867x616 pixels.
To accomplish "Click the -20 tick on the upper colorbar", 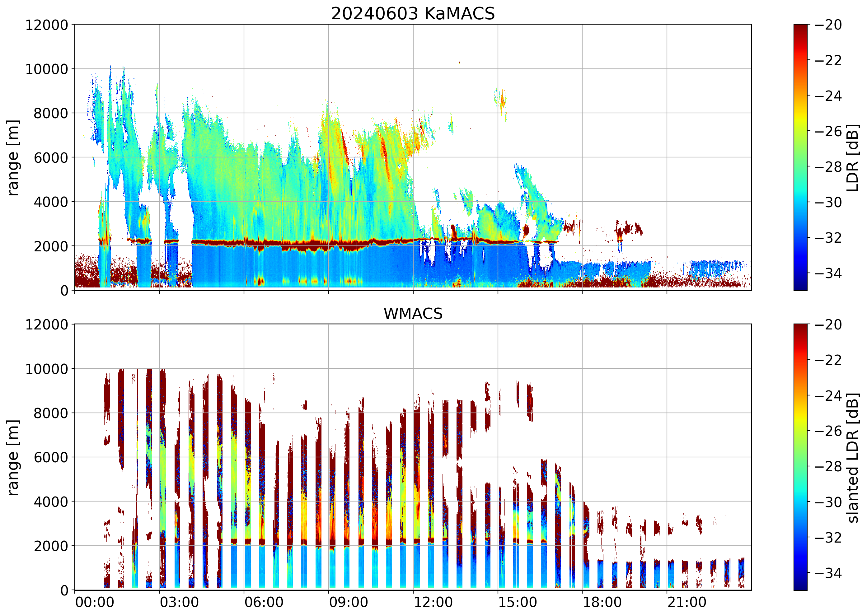I will (x=828, y=25).
